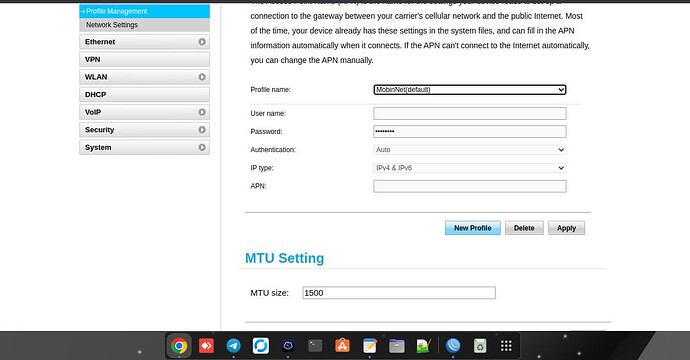This screenshot has width=690, height=360.
Task: Open the green image editor icon in dock
Action: click(424, 346)
